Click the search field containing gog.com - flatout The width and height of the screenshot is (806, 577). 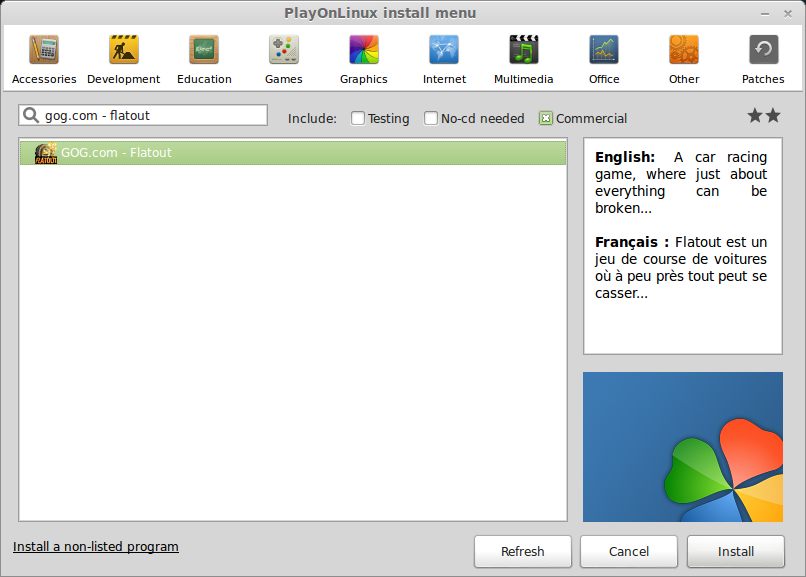[143, 115]
